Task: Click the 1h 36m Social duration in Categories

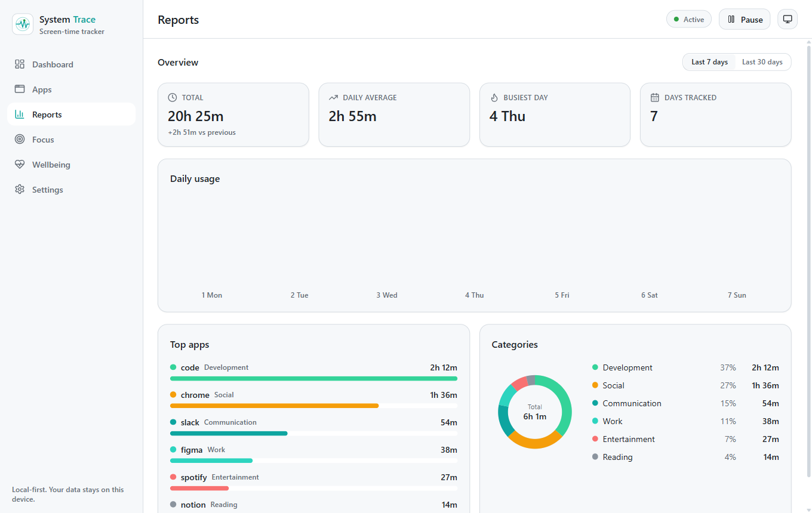Action: [x=765, y=385]
